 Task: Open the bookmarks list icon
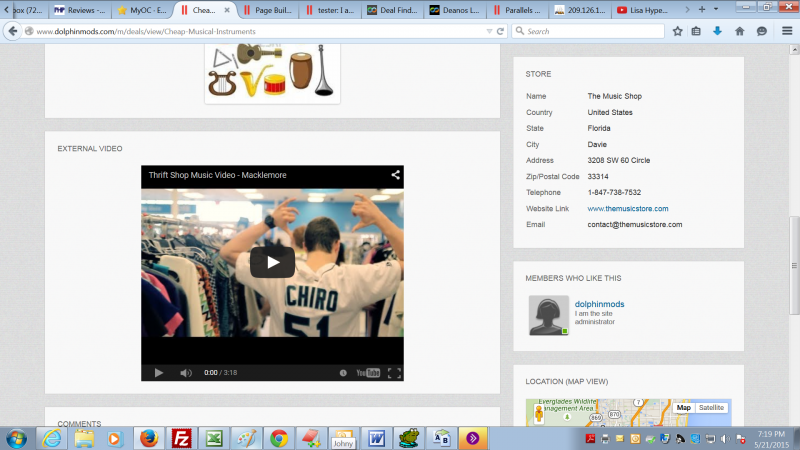pos(696,31)
